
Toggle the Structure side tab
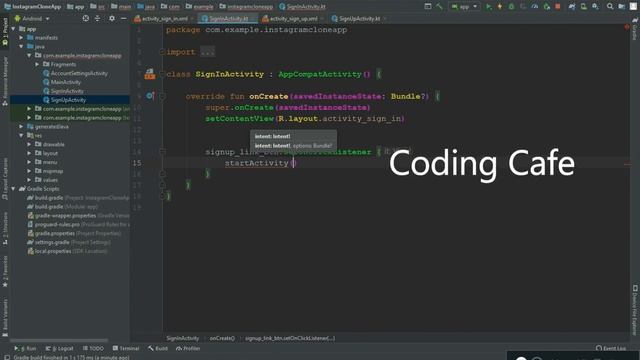5,229
